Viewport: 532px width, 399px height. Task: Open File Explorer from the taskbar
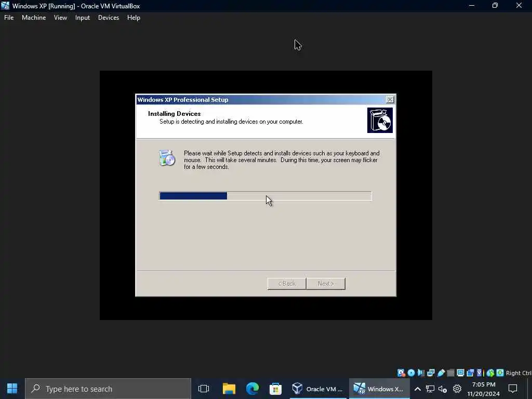tap(229, 389)
